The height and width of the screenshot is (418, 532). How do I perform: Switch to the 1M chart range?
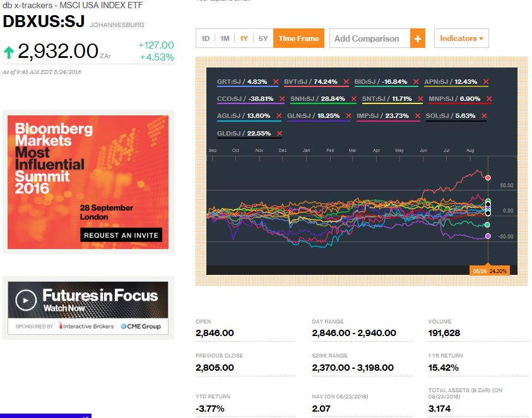(225, 38)
